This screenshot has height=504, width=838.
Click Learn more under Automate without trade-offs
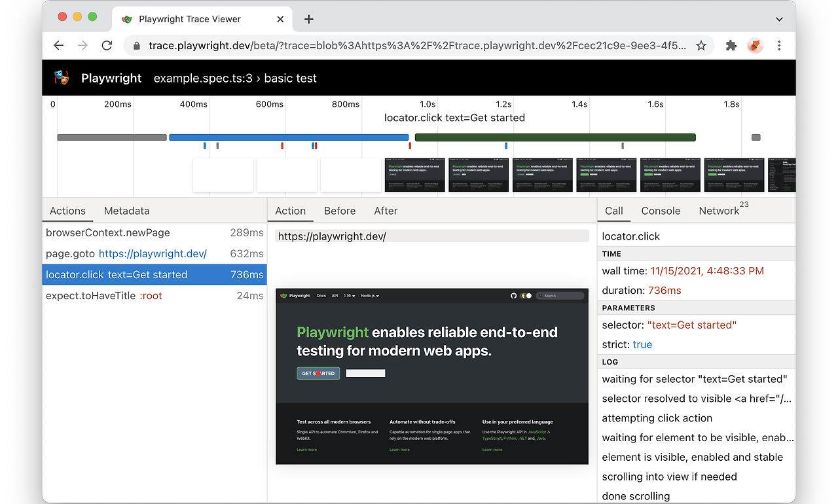tap(399, 450)
